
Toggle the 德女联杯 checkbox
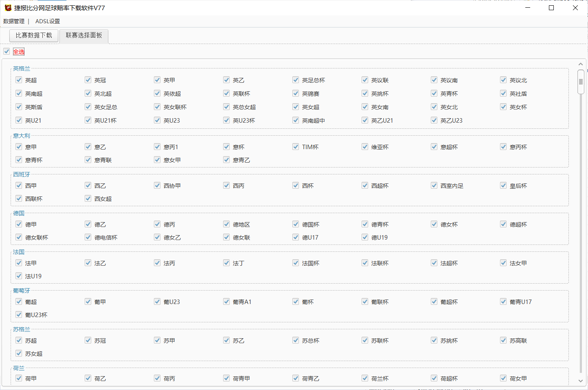click(x=19, y=237)
